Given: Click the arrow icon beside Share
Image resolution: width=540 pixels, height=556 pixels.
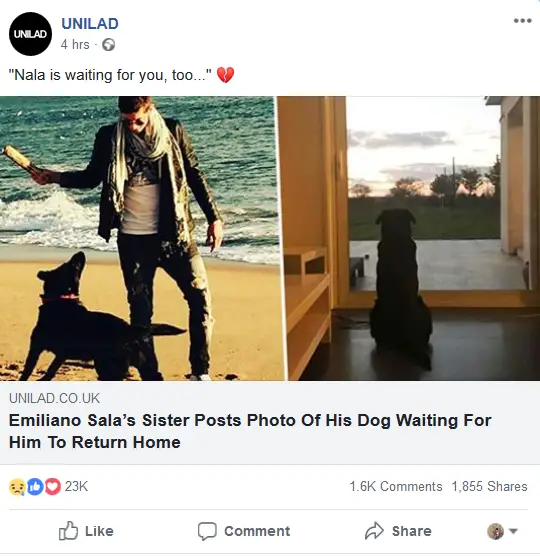Looking at the screenshot, I should pos(374,531).
